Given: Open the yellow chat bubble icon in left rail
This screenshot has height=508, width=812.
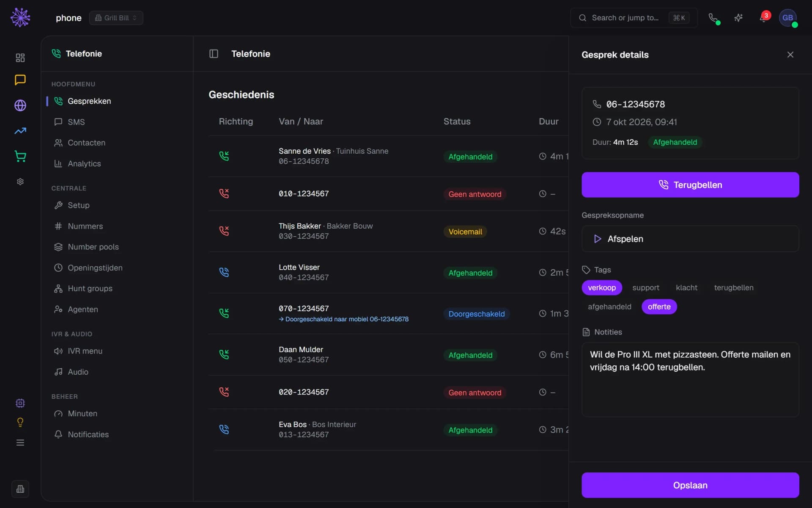Looking at the screenshot, I should tap(20, 80).
